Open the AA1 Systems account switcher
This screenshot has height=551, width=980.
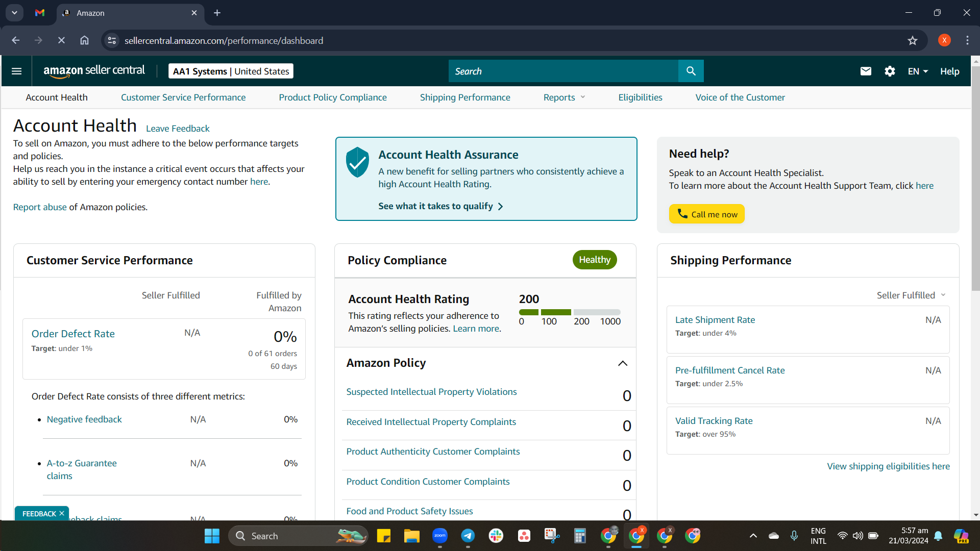click(231, 71)
